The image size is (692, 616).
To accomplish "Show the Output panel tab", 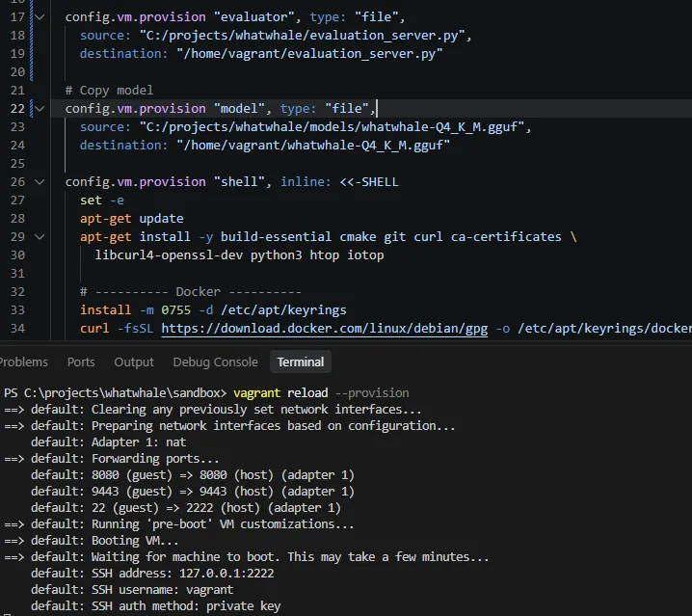I will (x=134, y=362).
